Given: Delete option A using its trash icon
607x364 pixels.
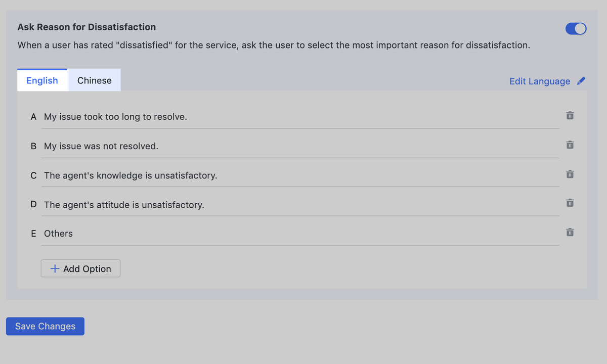Looking at the screenshot, I should (x=570, y=116).
